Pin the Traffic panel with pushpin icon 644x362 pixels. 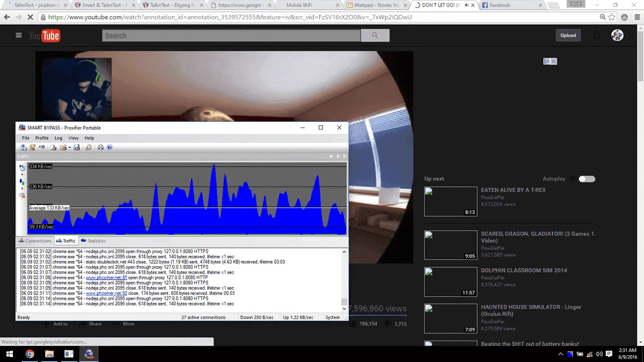tap(338, 157)
